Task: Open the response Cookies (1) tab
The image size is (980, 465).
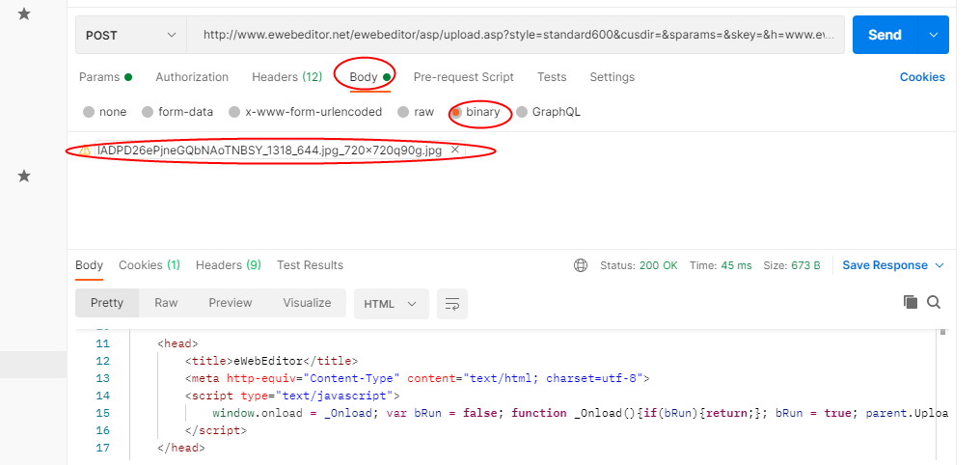Action: (150, 265)
